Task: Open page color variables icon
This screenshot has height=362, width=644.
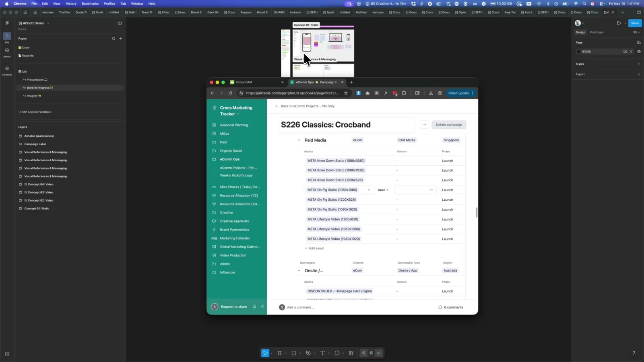Action: [639, 42]
